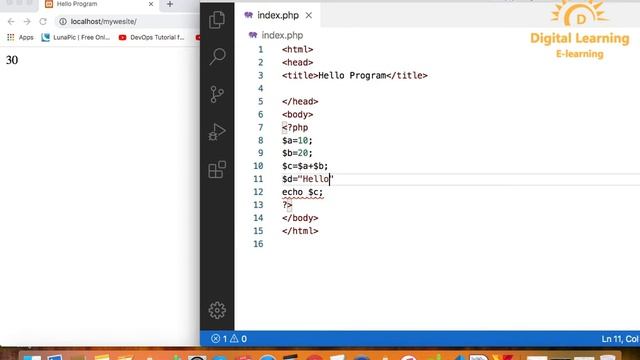
Task: Click the Ln 11 cursor position status item
Action: click(620, 339)
